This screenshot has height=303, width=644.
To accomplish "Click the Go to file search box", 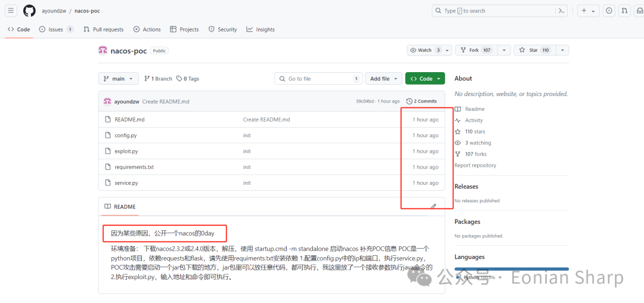I will click(x=318, y=78).
